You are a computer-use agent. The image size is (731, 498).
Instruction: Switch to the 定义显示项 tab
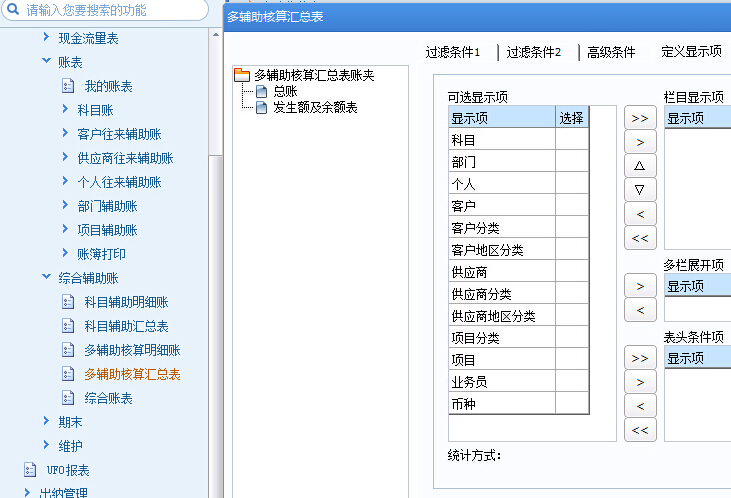[691, 51]
